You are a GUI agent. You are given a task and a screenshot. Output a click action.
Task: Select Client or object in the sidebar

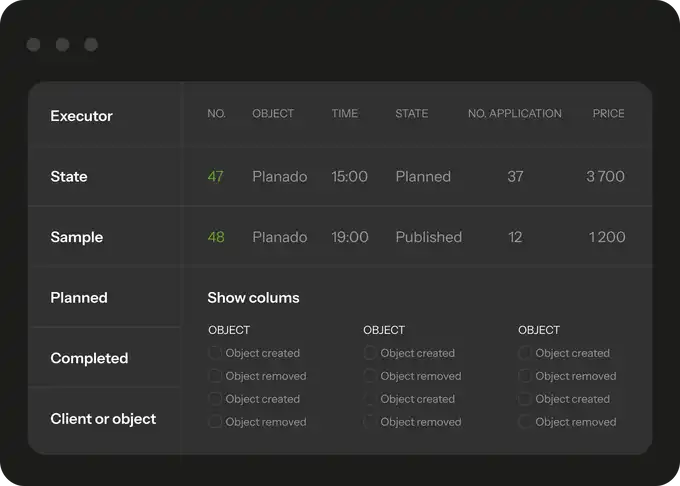103,419
